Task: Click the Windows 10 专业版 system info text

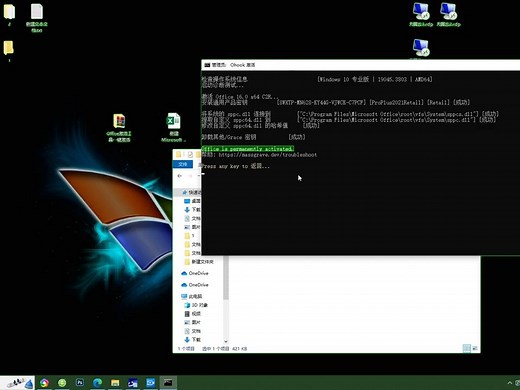Action: (375, 79)
